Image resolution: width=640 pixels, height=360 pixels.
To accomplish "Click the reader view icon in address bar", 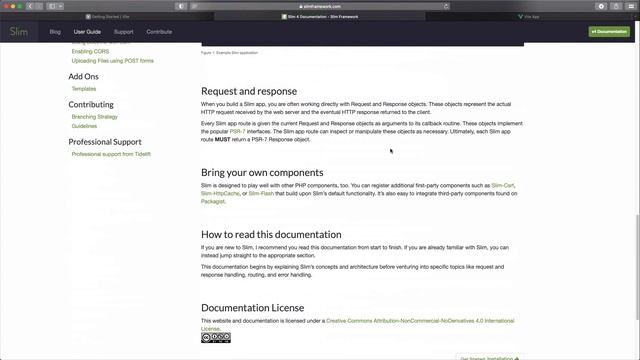I will tap(195, 6).
